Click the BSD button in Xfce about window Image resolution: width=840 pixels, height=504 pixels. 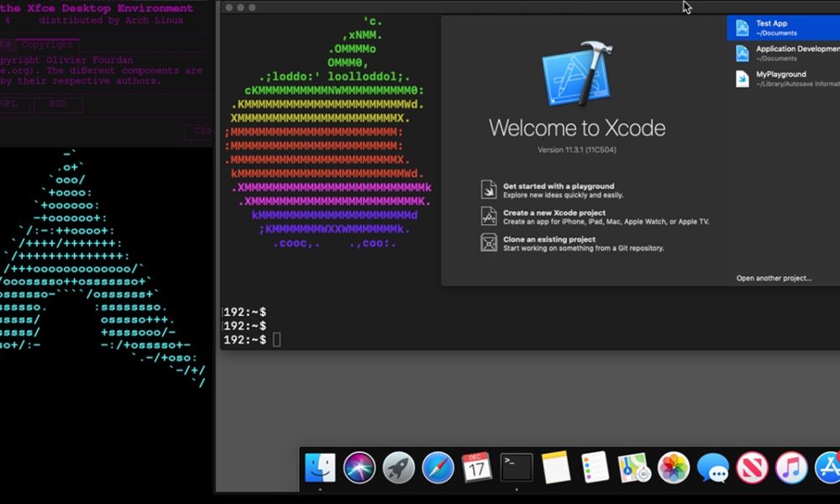coord(58,104)
